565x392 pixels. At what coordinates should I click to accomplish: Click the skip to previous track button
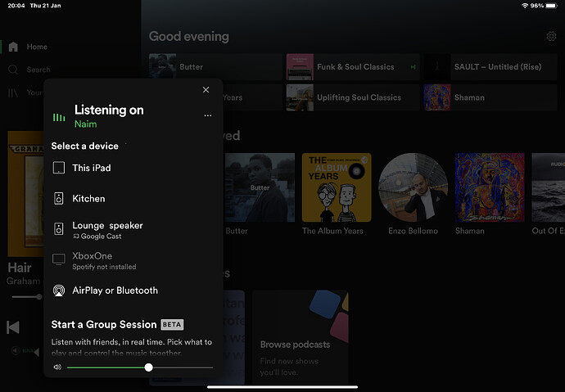point(13,327)
